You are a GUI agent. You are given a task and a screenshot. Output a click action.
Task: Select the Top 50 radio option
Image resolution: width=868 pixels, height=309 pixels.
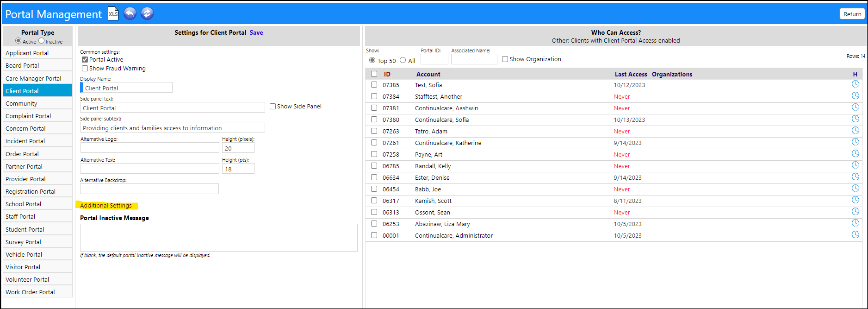point(372,60)
